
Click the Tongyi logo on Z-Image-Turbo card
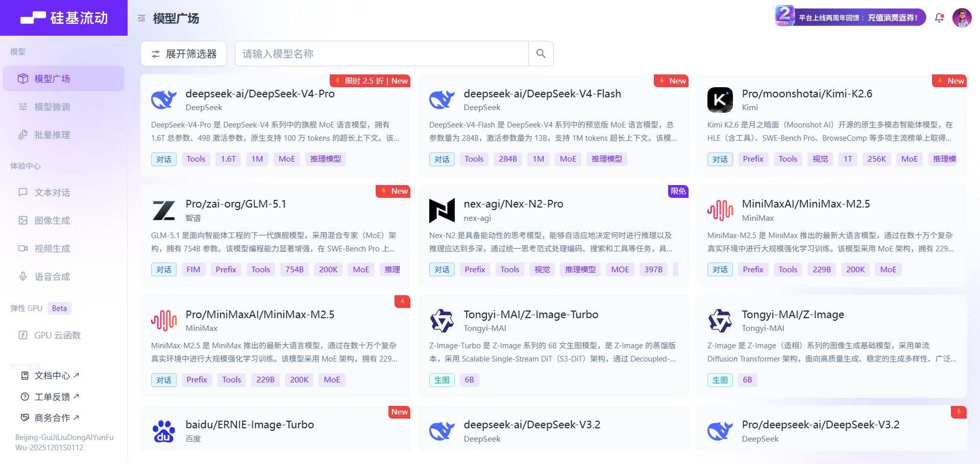(x=442, y=321)
